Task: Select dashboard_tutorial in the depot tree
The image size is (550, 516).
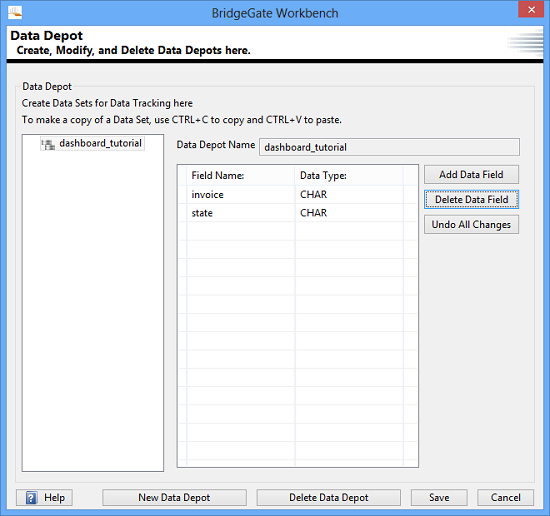Action: click(x=100, y=143)
